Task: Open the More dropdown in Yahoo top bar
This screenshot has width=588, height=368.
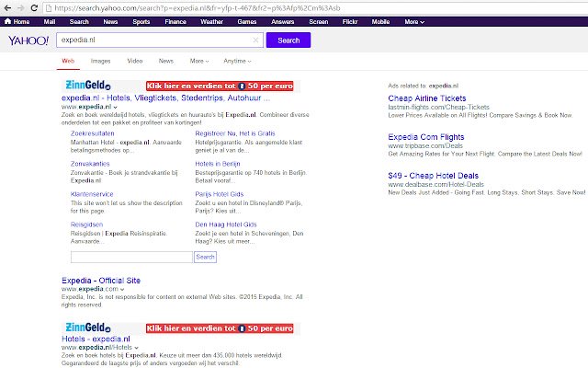Action: [x=414, y=22]
